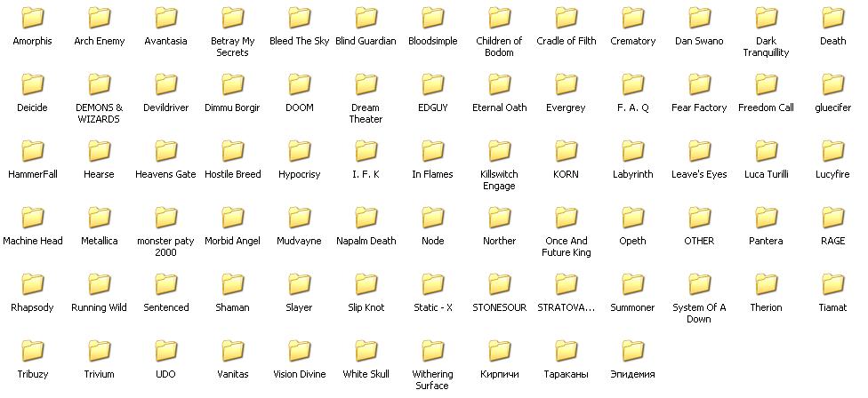Select the In Flames folder icon
868x398 pixels.
point(433,151)
